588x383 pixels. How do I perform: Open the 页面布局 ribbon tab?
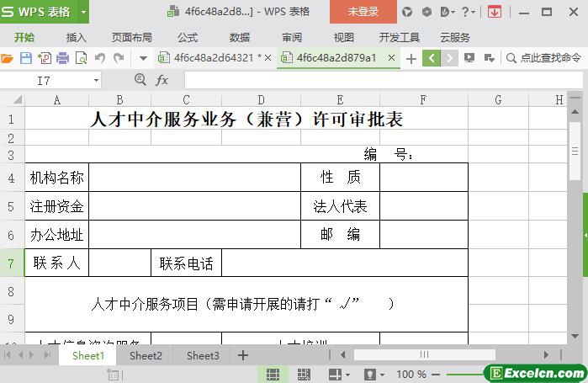click(131, 38)
